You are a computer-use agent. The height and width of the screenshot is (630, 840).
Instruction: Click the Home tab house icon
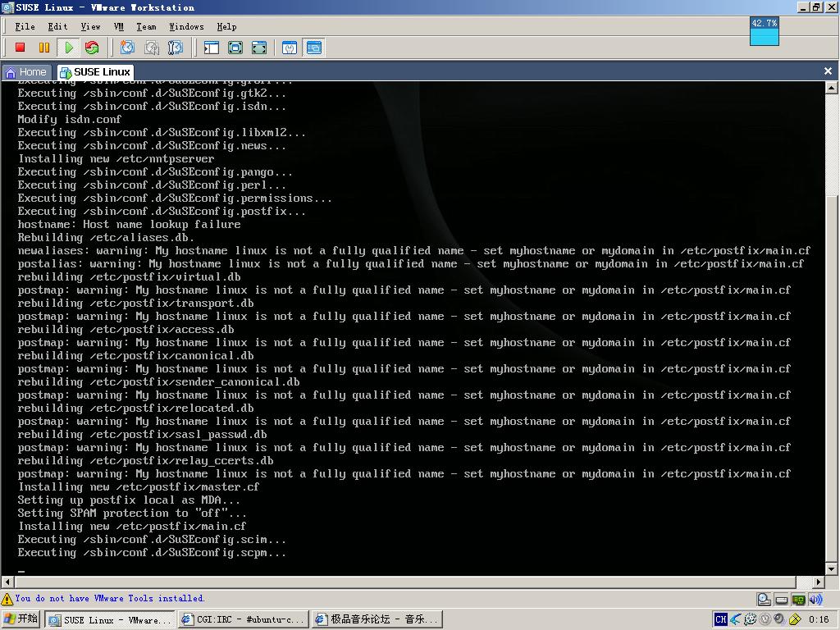[x=10, y=72]
